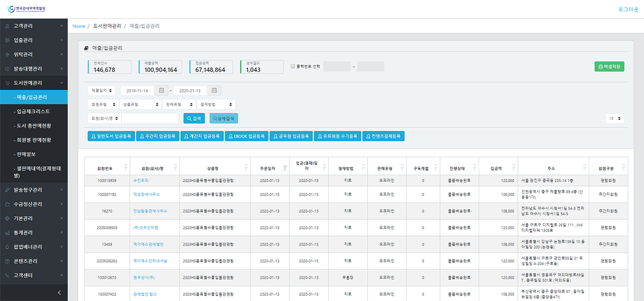This screenshot has width=644, height=301.
Task: Open 상세검색 advanced search
Action: click(223, 118)
